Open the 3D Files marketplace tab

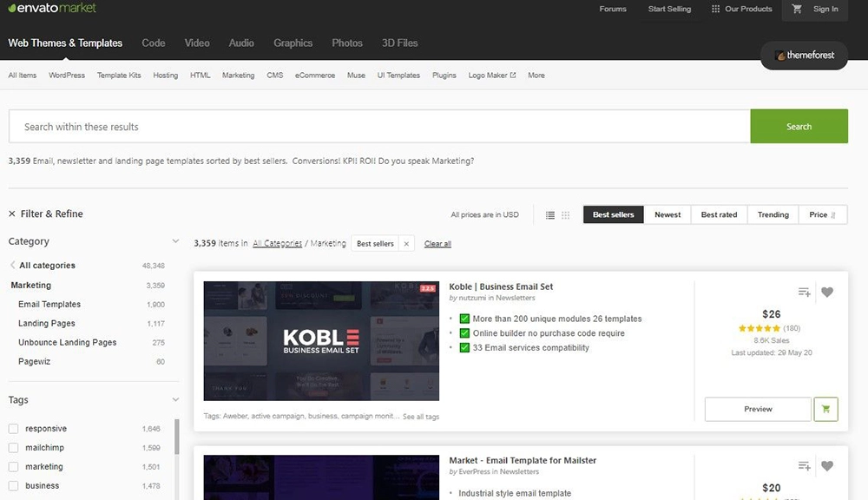399,43
